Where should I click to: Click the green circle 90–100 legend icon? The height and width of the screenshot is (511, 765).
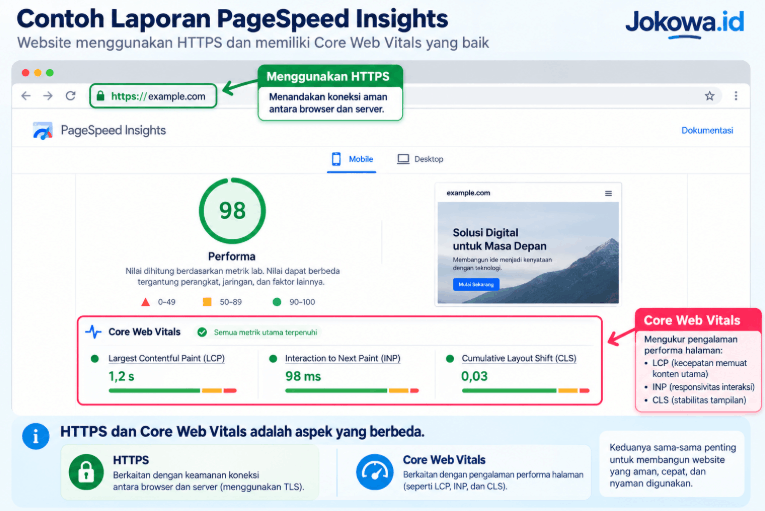tap(277, 302)
